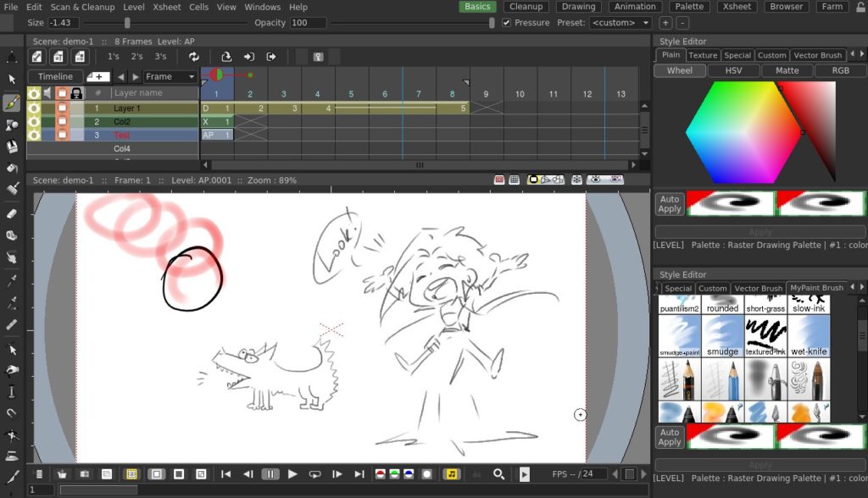This screenshot has height=498, width=868.
Task: Toggle visibility of Layer 1
Action: click(x=34, y=108)
